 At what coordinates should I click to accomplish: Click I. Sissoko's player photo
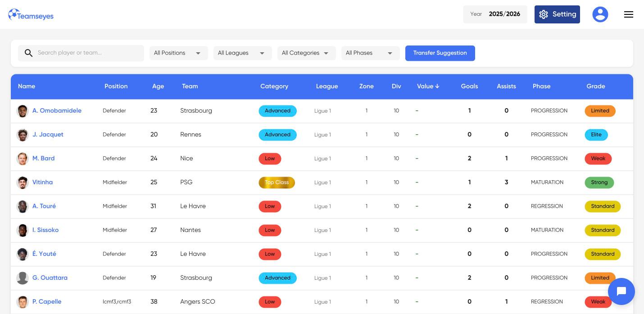tap(23, 230)
